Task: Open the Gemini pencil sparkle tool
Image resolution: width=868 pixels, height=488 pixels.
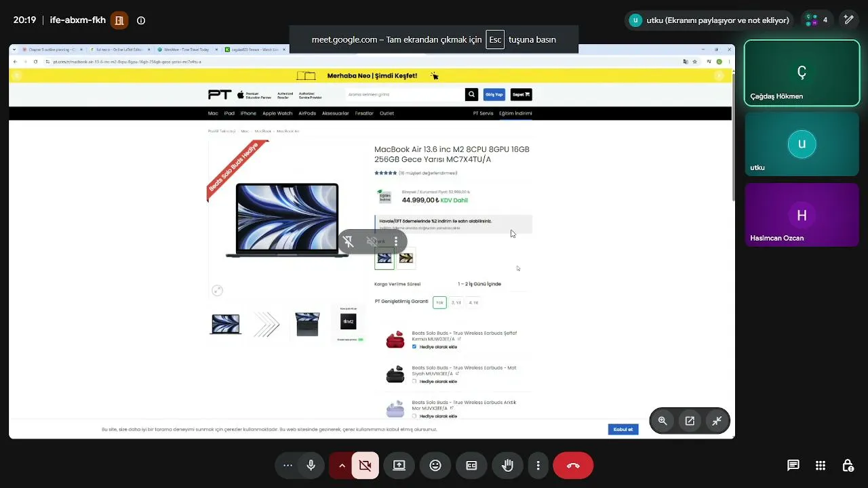Action: [x=848, y=20]
